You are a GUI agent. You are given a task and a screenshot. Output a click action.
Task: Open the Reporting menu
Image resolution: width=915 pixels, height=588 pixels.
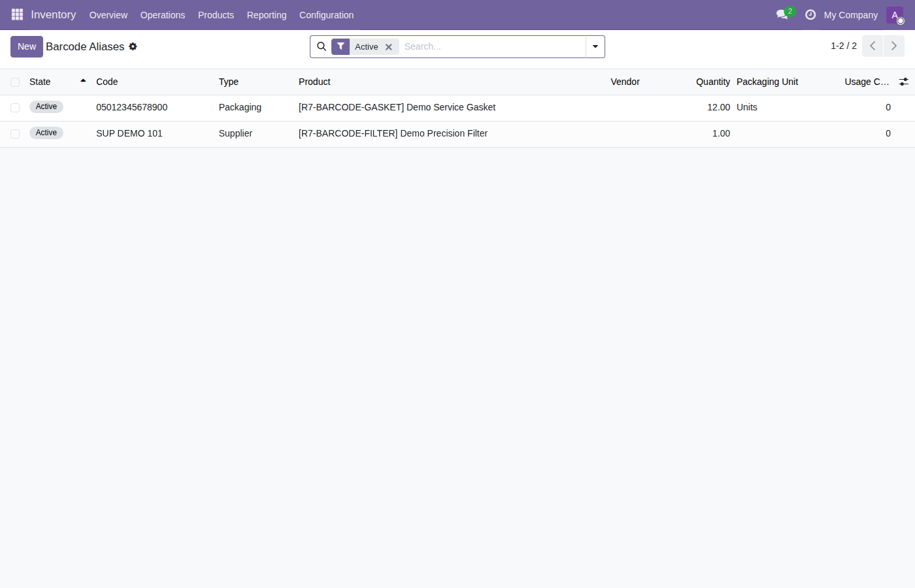267,15
